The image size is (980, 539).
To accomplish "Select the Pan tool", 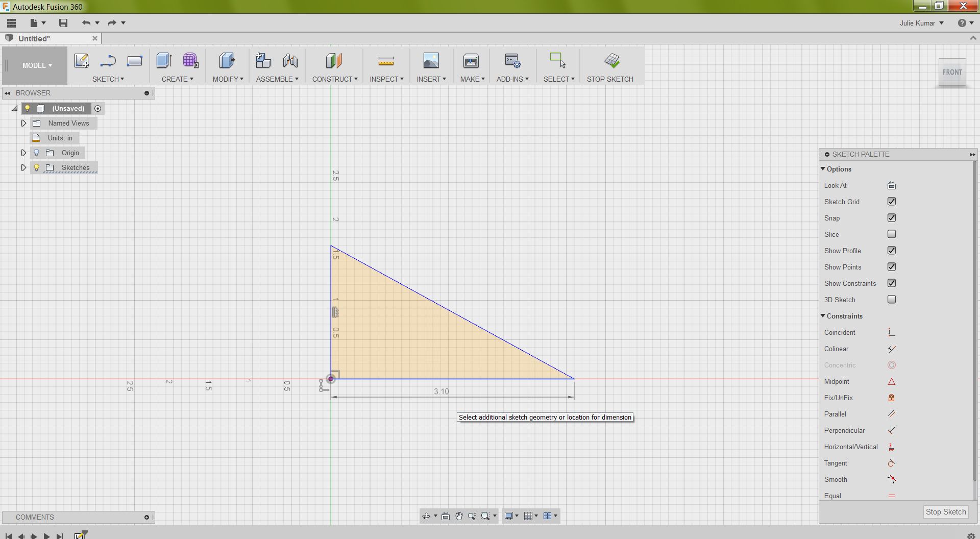I will (459, 516).
